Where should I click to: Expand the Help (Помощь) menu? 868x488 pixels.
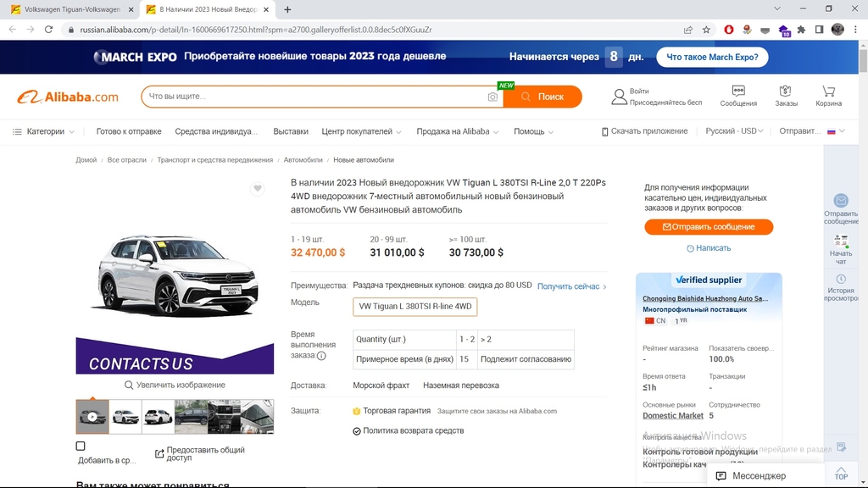[534, 131]
